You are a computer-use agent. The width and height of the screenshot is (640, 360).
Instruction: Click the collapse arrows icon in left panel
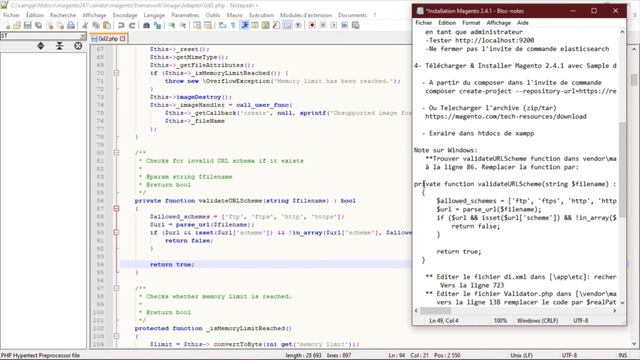[x=60, y=46]
